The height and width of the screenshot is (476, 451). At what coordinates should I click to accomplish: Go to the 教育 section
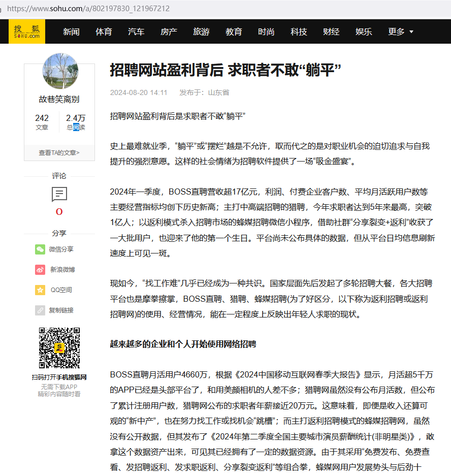point(234,31)
